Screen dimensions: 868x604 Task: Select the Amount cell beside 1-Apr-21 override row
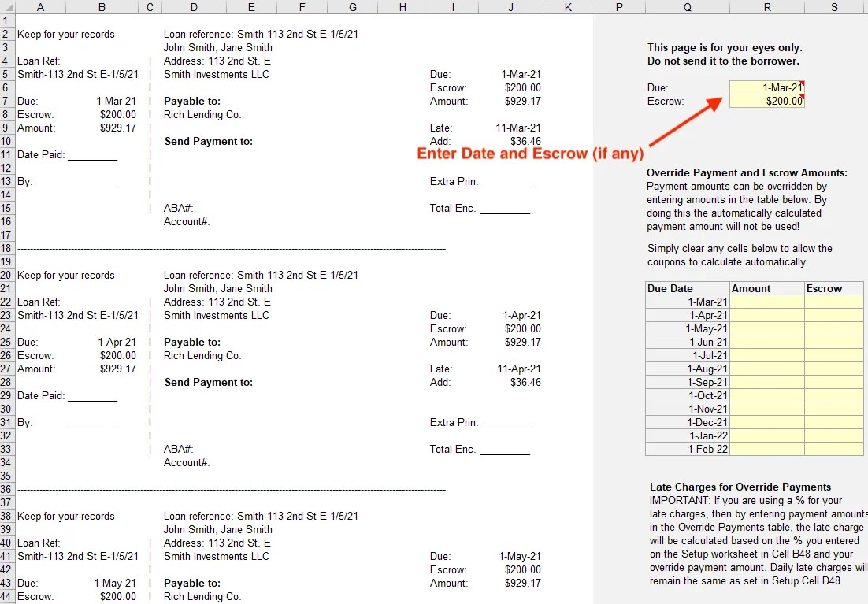click(x=766, y=315)
